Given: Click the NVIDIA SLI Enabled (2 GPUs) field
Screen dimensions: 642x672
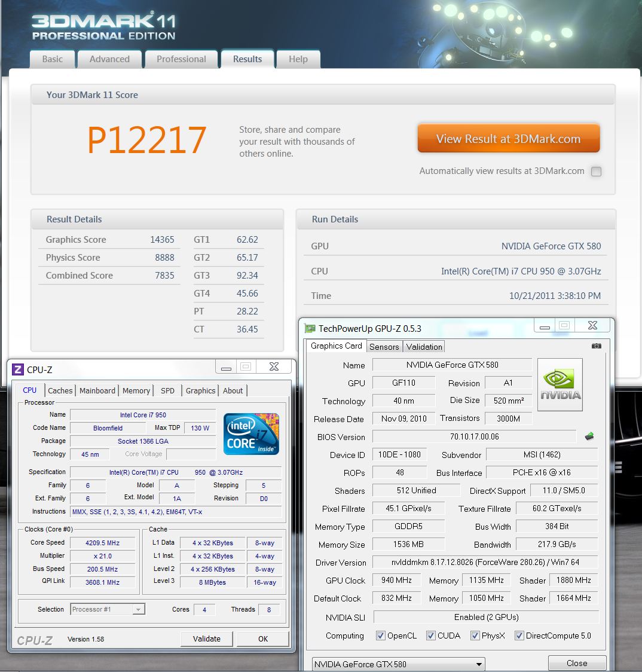Looking at the screenshot, I should click(486, 617).
